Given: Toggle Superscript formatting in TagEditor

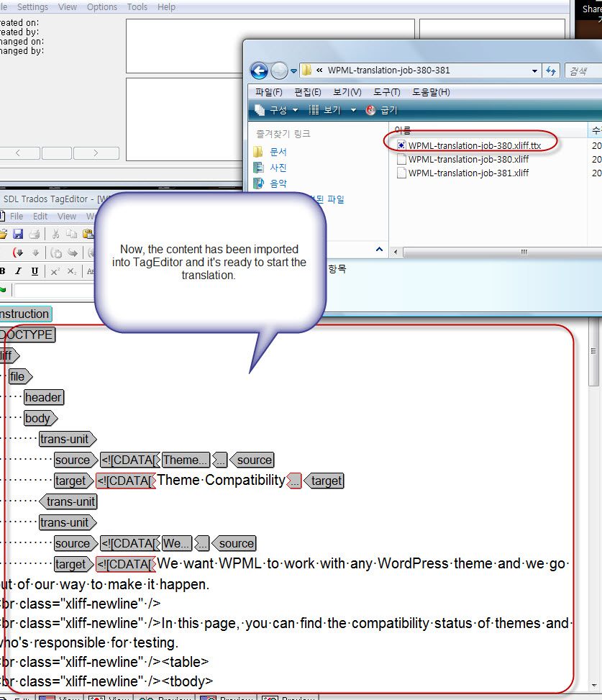Looking at the screenshot, I should tap(55, 271).
